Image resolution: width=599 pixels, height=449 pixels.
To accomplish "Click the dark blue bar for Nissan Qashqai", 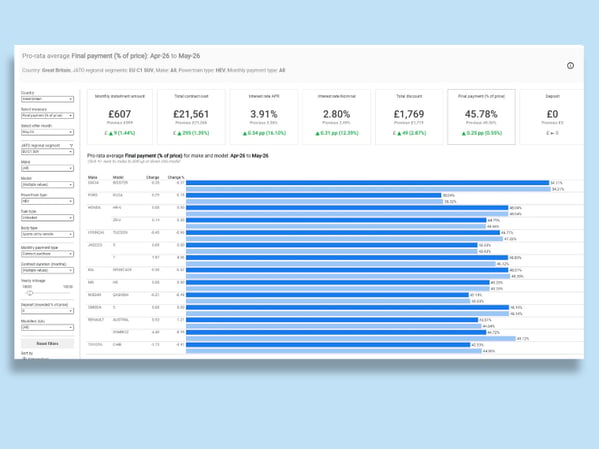I will (327, 295).
